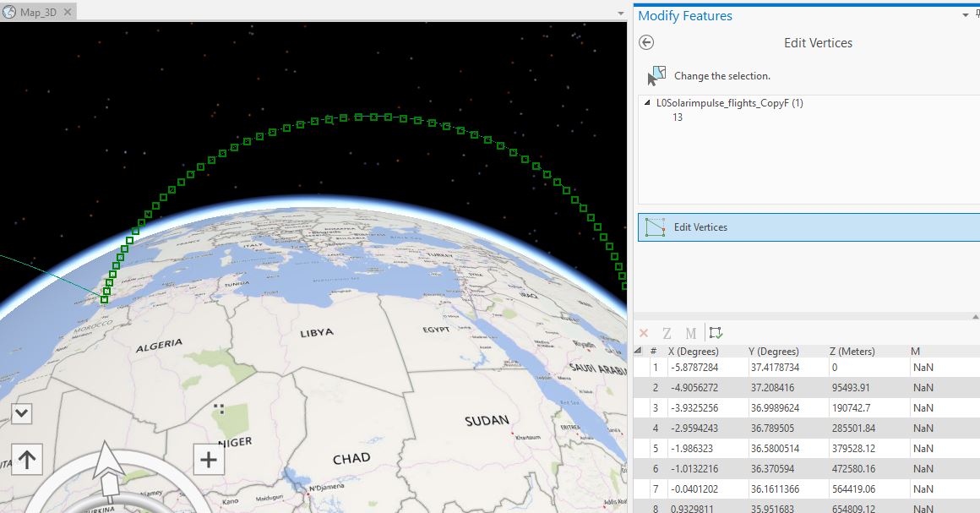
Task: Click the Z (Meters) column header
Action: 852,351
